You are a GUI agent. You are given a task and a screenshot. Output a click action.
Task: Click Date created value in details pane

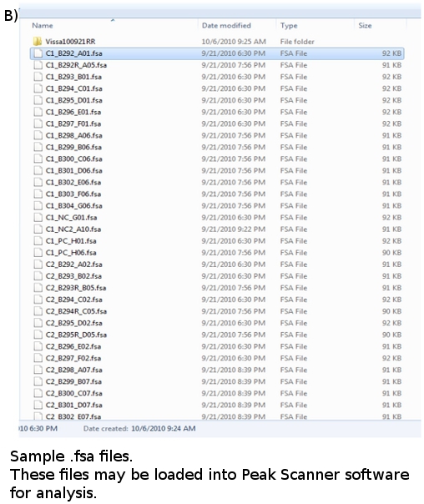pyautogui.click(x=164, y=428)
